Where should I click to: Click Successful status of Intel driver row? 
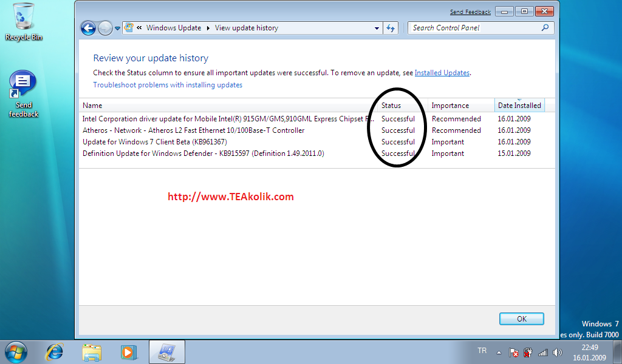[x=398, y=119]
